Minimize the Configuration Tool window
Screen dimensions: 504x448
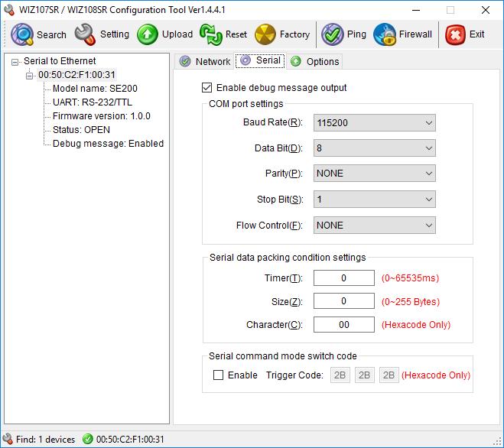[416, 10]
